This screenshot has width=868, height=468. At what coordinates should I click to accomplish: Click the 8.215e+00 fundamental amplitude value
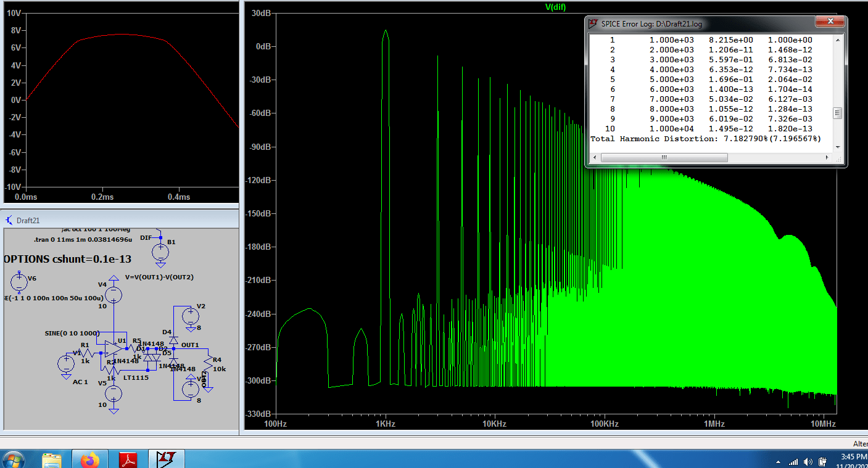(730, 40)
